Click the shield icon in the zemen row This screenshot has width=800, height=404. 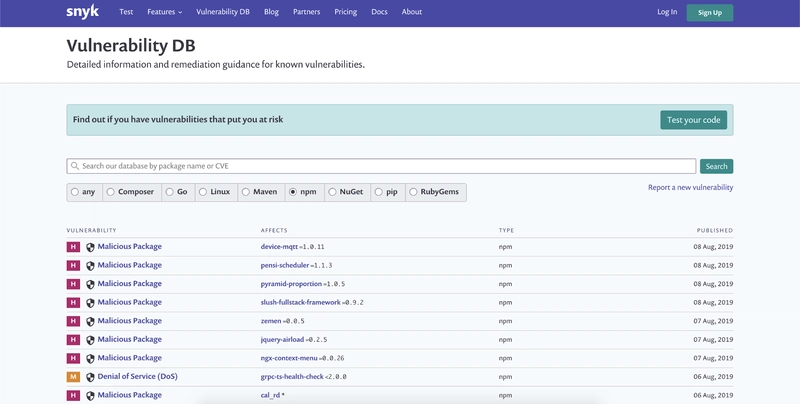(90, 321)
